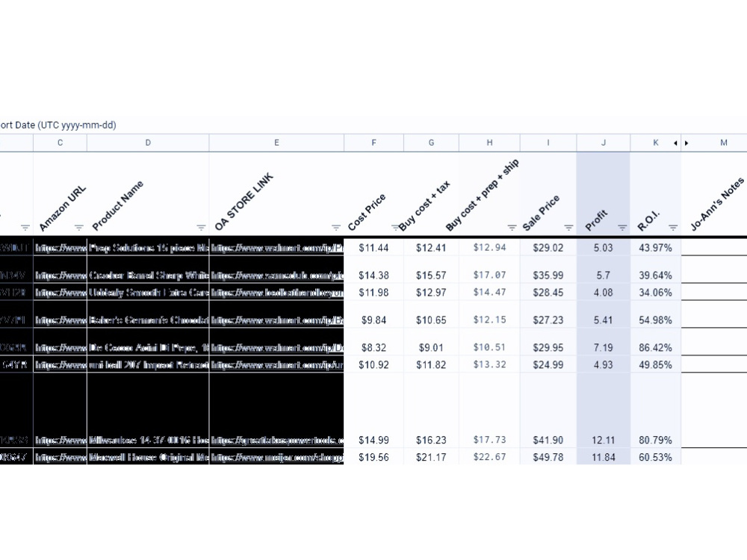The image size is (747, 560).
Task: Select cost price cell $19.56
Action: (373, 457)
